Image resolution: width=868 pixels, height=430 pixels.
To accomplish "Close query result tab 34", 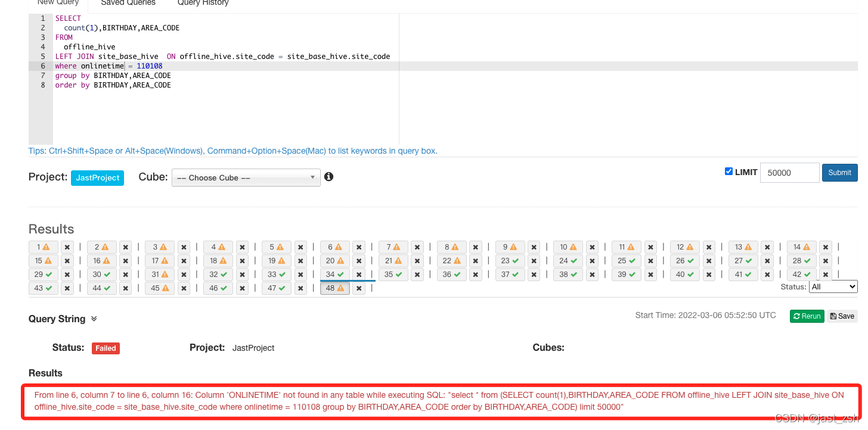I will coord(359,275).
